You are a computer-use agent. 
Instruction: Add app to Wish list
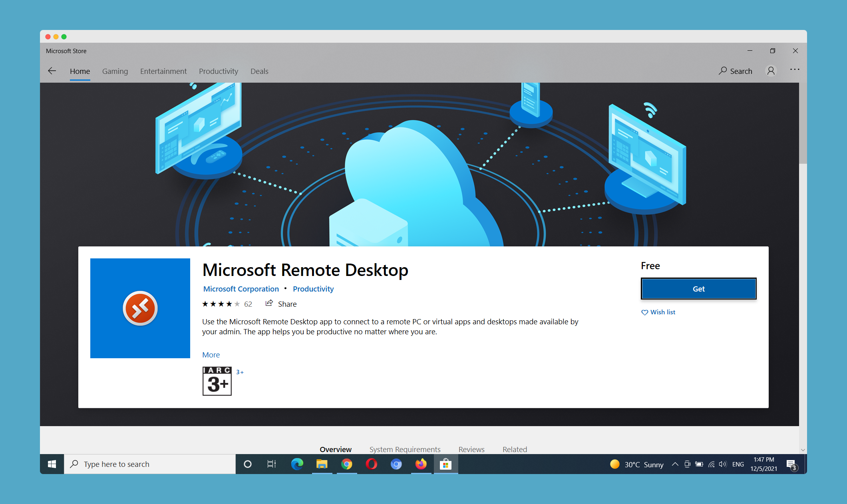[658, 312]
